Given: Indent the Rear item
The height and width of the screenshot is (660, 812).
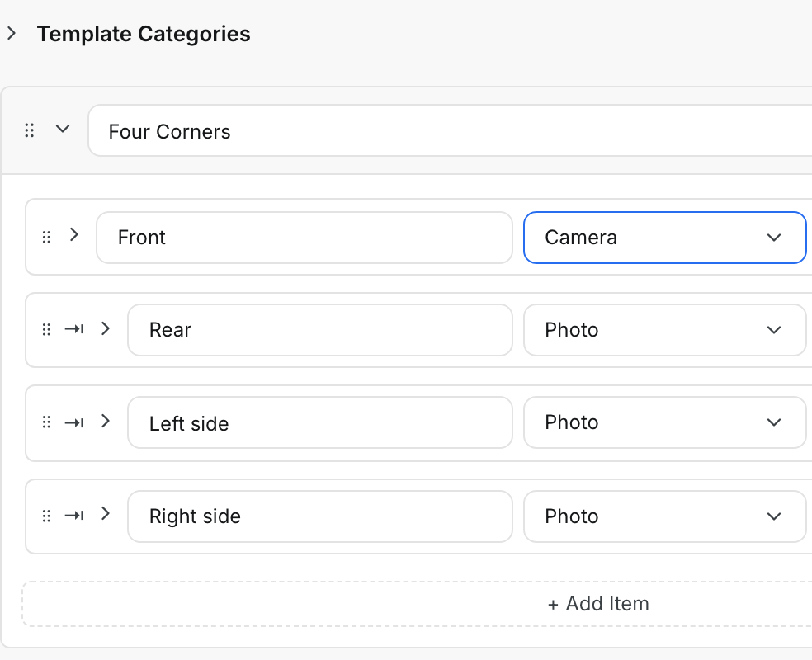Looking at the screenshot, I should click(74, 329).
